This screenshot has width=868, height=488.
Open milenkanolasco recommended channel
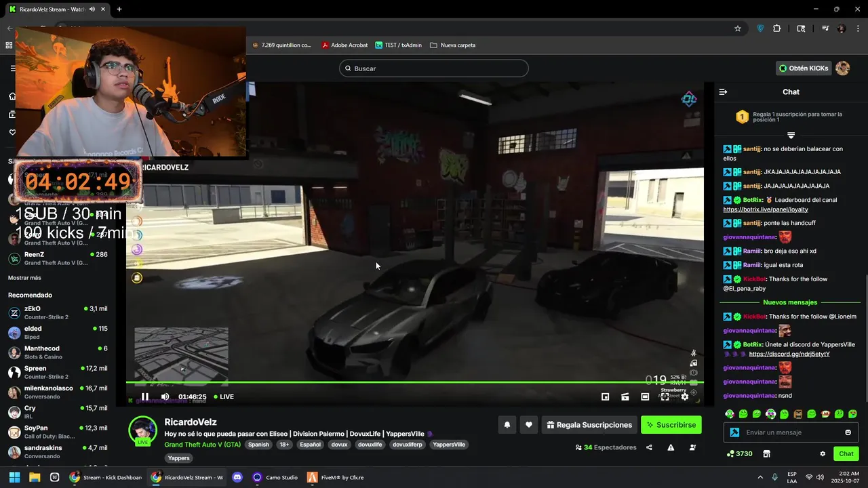coord(58,392)
